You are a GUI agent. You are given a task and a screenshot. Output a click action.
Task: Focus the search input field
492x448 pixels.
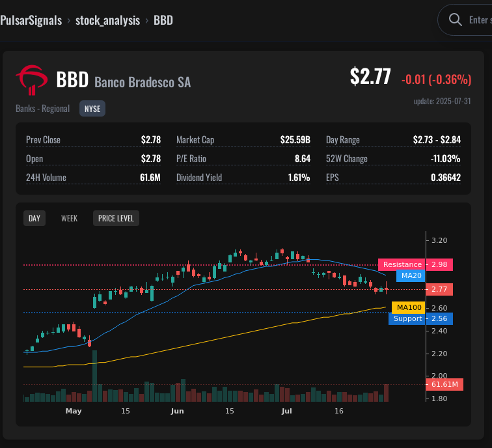465,20
